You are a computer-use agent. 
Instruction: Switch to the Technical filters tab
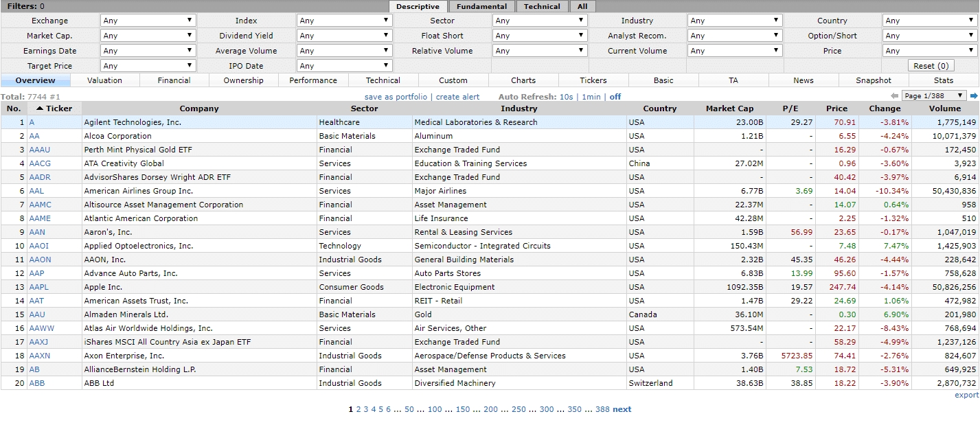click(x=542, y=6)
